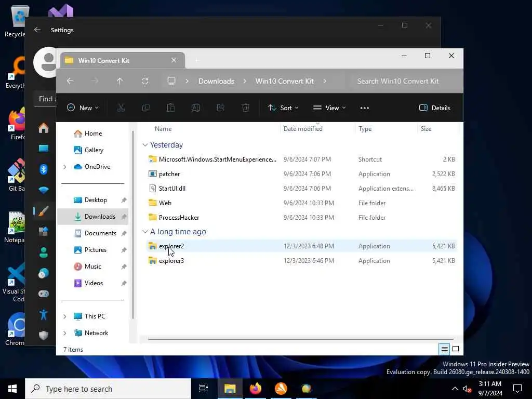Select Videos in navigation pane
Viewport: 532px width, 399px height.
click(x=94, y=283)
